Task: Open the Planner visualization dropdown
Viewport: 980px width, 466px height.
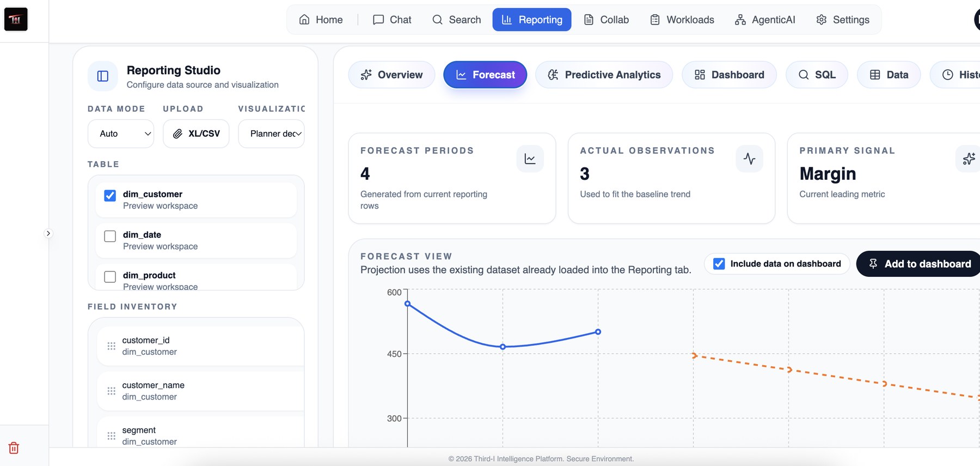Action: 271,134
